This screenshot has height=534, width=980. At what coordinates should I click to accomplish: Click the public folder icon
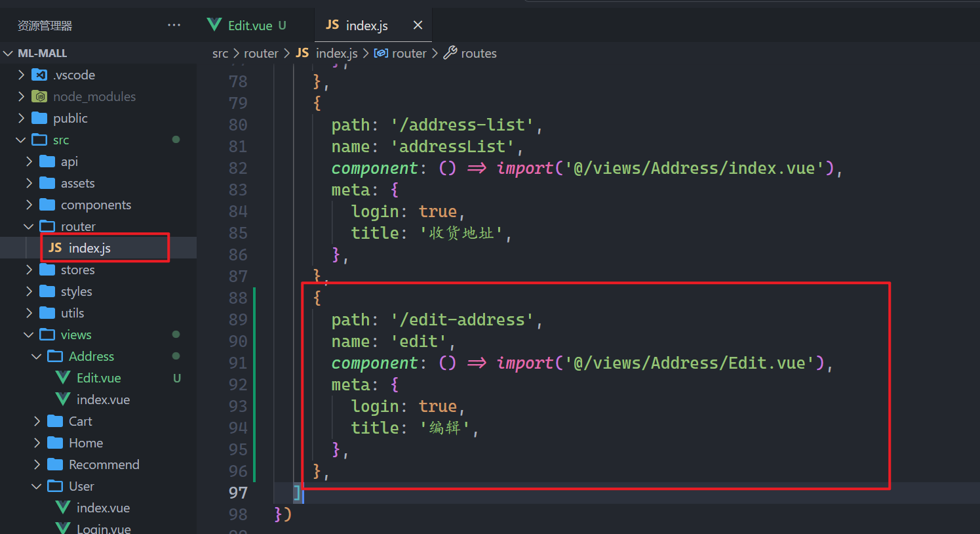click(x=39, y=118)
